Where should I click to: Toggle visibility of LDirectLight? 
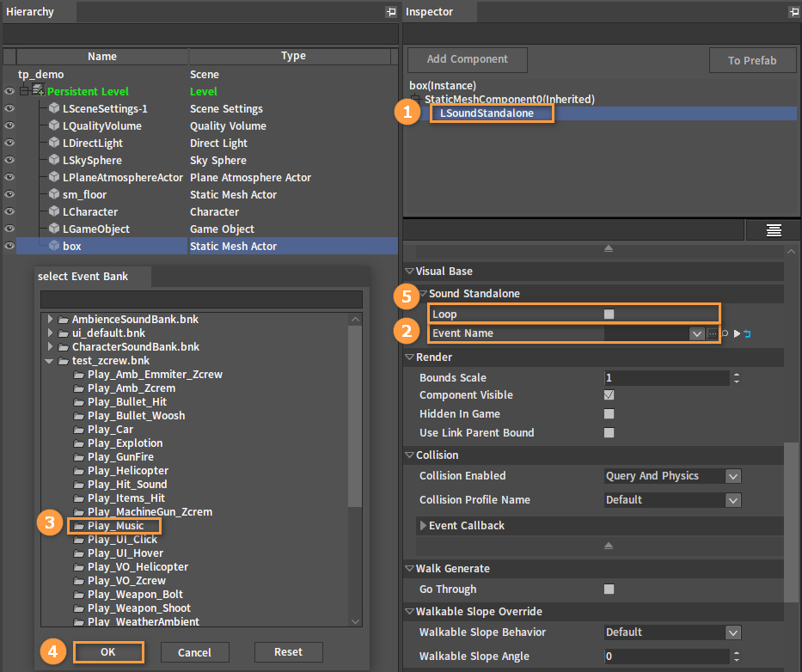[9, 143]
